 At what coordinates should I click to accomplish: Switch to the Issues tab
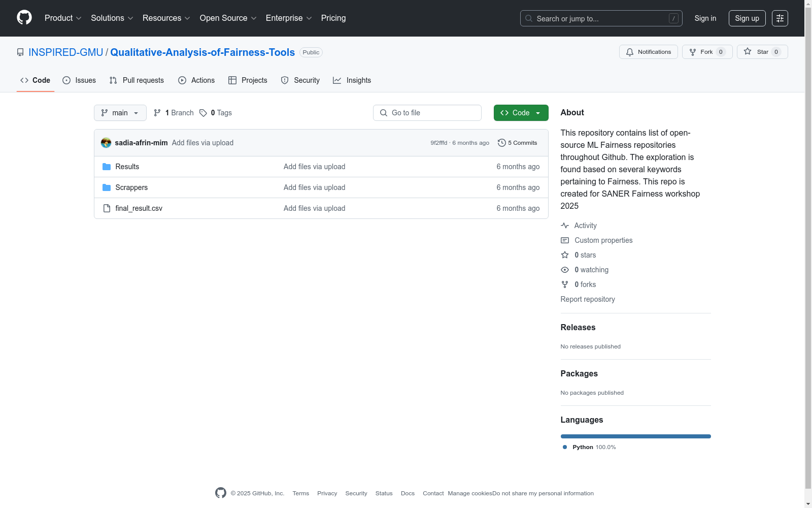[79, 80]
